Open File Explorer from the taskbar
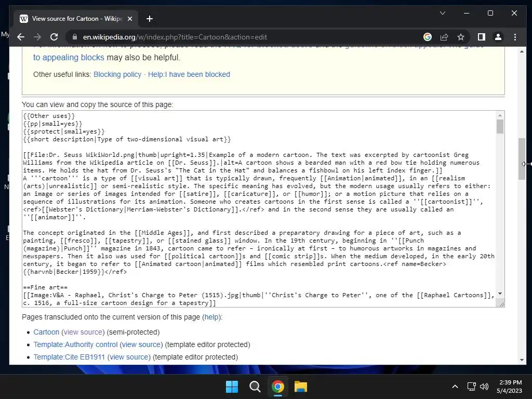Viewport: 532px width, 399px height. 301,387
